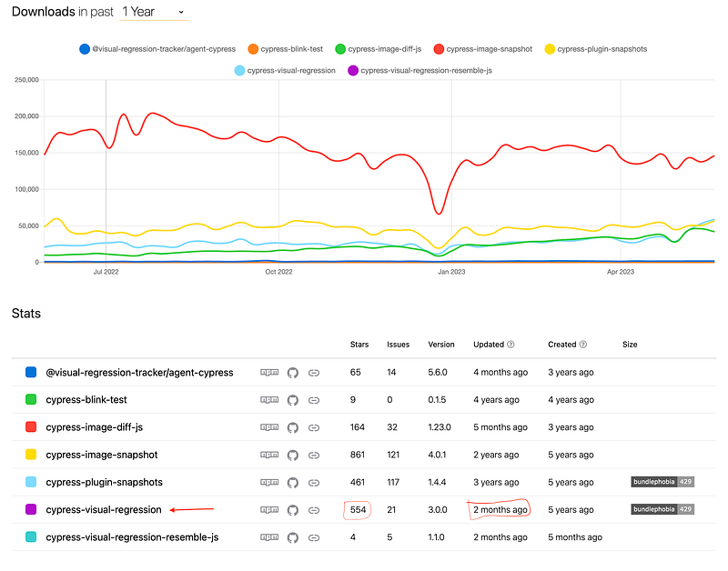Viewport: 728px width, 571px height.
Task: Click the 861 stars value
Action: (358, 455)
